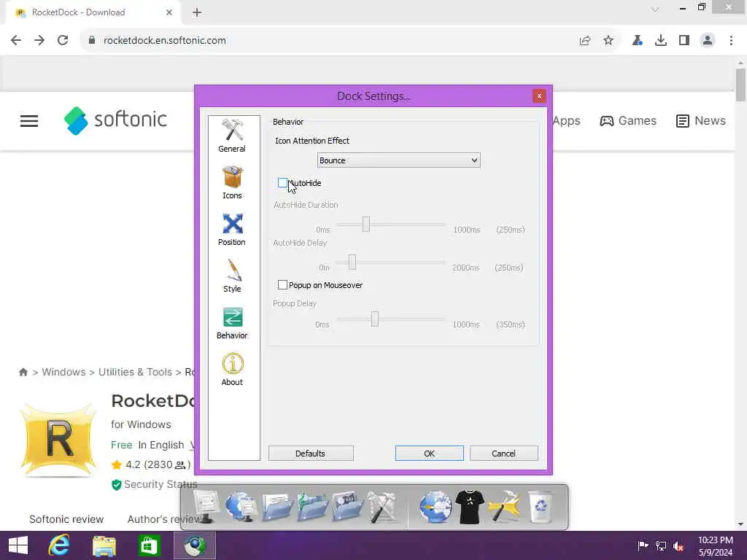Open Utilities & Tools breadcrumb link
Viewport: 747px width, 560px height.
pyautogui.click(x=135, y=372)
